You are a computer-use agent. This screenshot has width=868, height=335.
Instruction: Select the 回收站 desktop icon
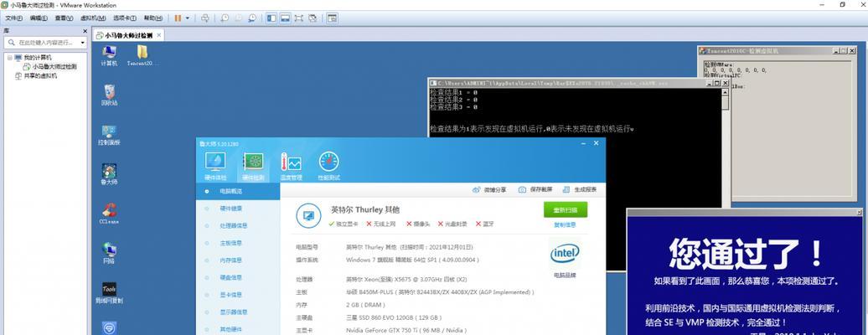point(109,95)
